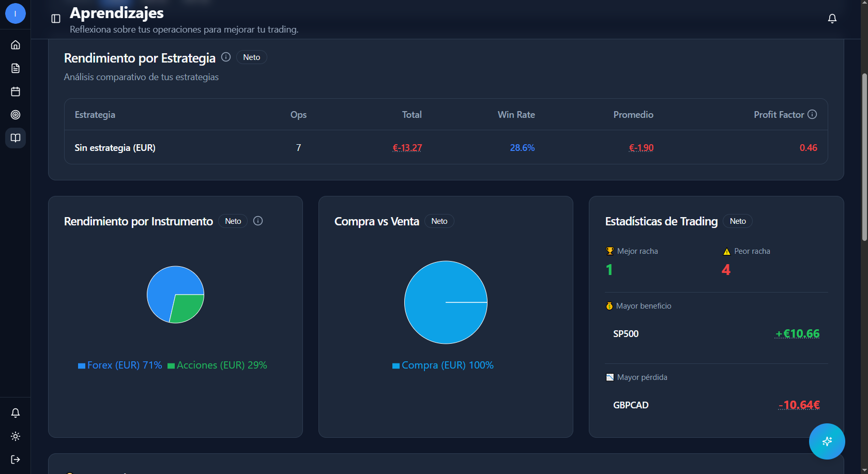Screen dimensions: 868x474
Task: Open the document notes sidebar icon
Action: point(16,68)
